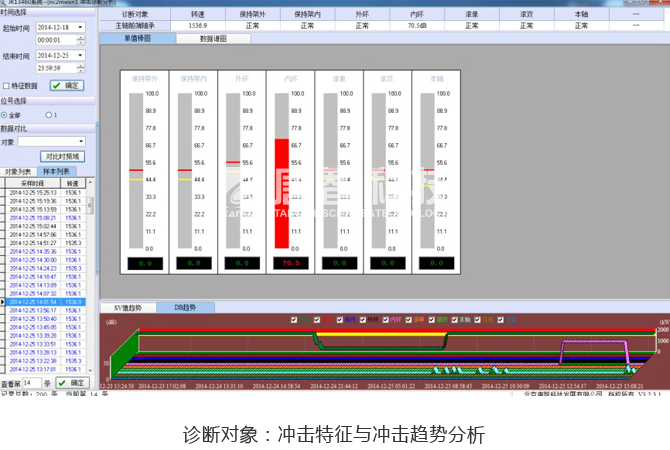Toggle the 滚单 trend legend checkbox

click(x=409, y=320)
